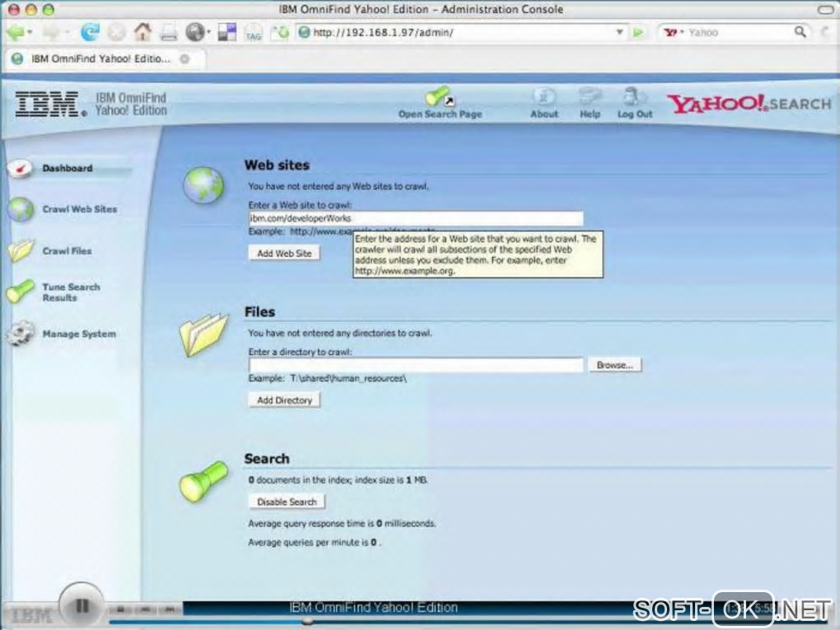Reload the page with the blue refresh icon

pos(90,32)
